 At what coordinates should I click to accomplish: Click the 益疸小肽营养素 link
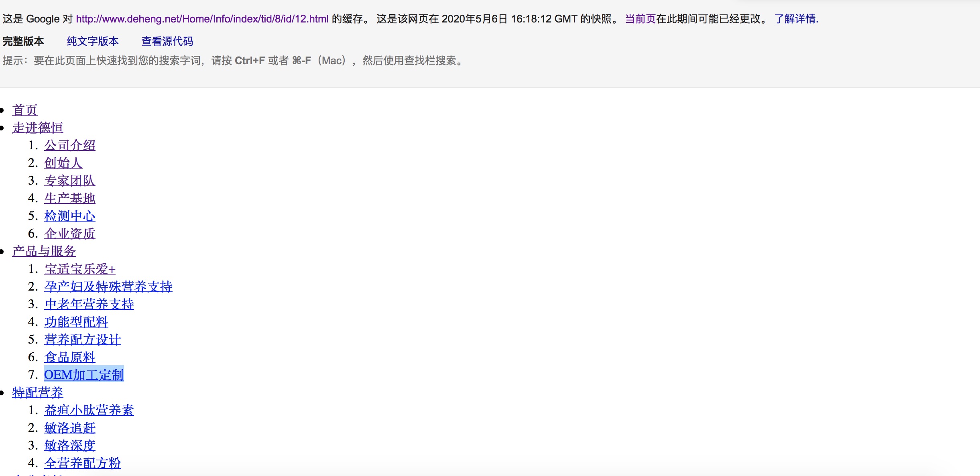[x=89, y=410]
